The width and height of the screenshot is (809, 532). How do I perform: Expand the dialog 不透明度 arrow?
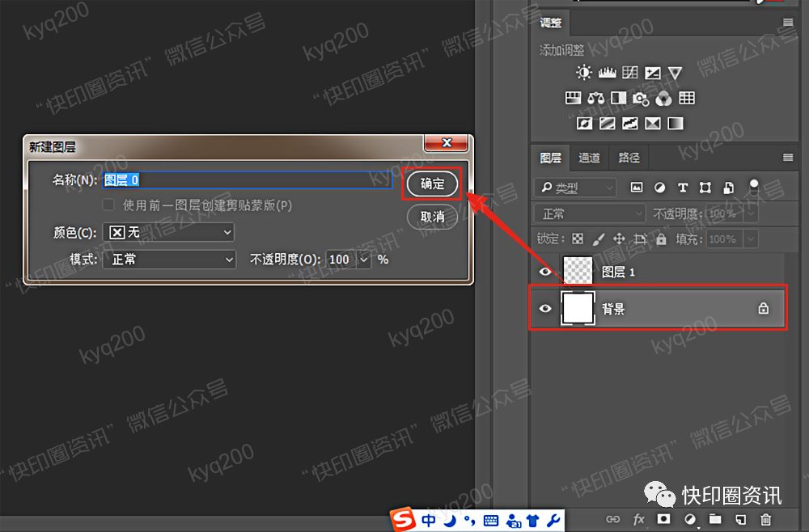364,260
